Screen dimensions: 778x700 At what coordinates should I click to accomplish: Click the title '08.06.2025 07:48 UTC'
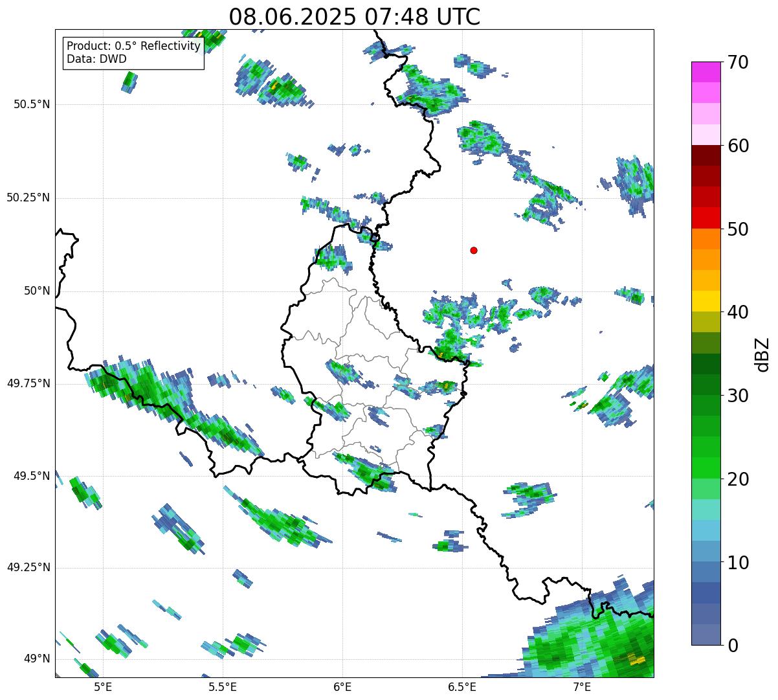coord(355,17)
